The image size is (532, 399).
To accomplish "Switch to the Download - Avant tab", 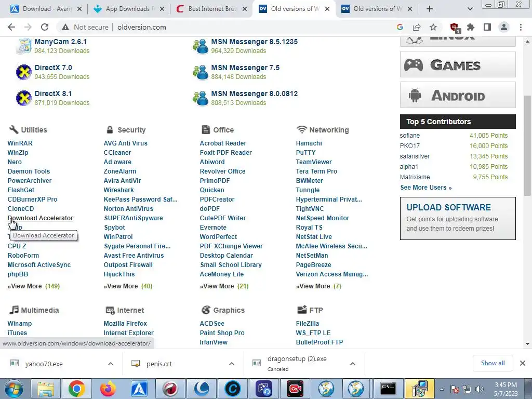I will click(46, 9).
